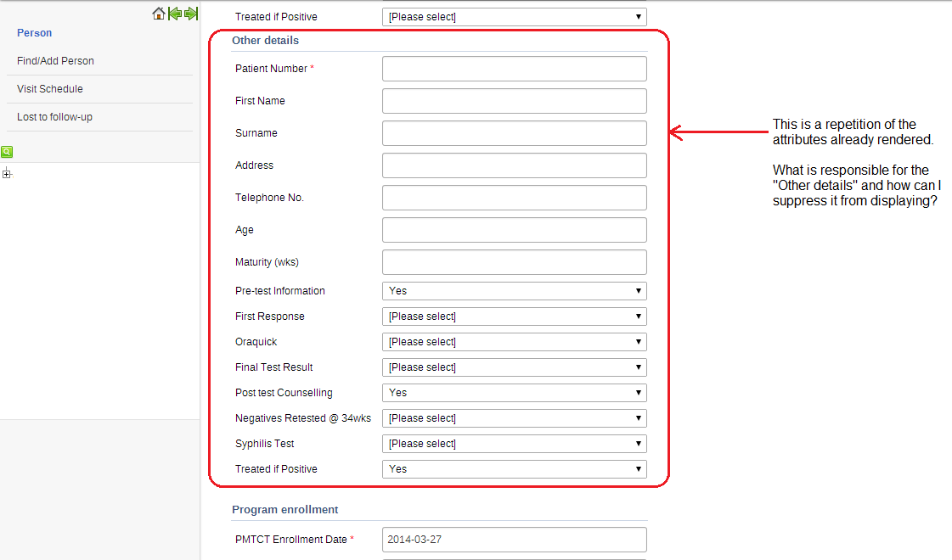This screenshot has width=952, height=560.
Task: Click the green left arrow icon
Action: (175, 14)
